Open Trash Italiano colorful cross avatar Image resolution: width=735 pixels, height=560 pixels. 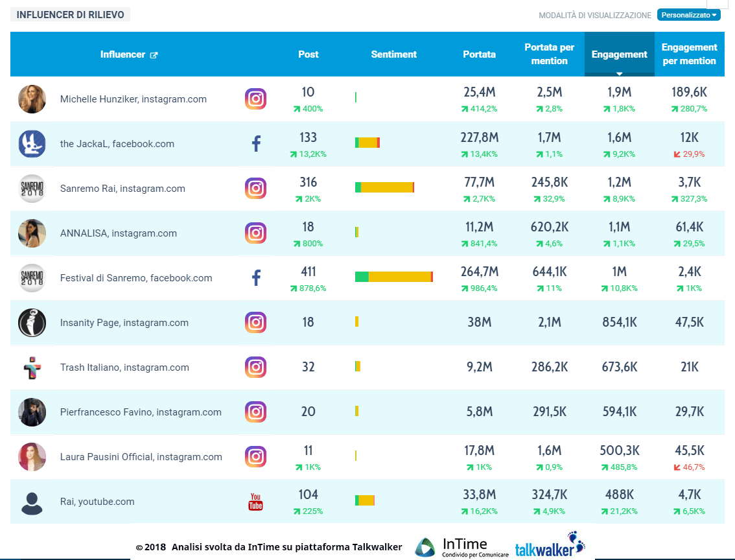tap(32, 367)
